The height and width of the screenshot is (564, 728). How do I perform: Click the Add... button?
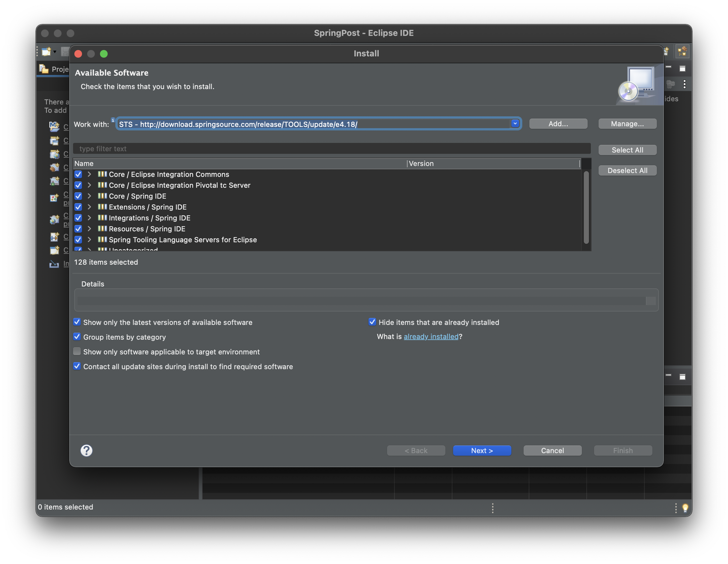coord(558,124)
